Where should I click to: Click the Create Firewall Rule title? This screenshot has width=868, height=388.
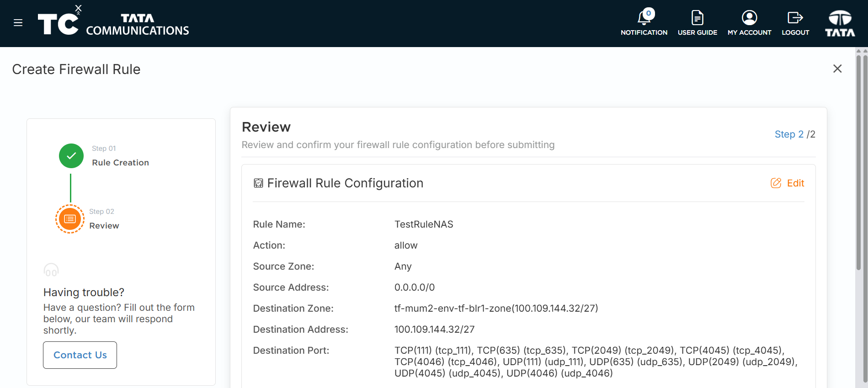click(76, 69)
